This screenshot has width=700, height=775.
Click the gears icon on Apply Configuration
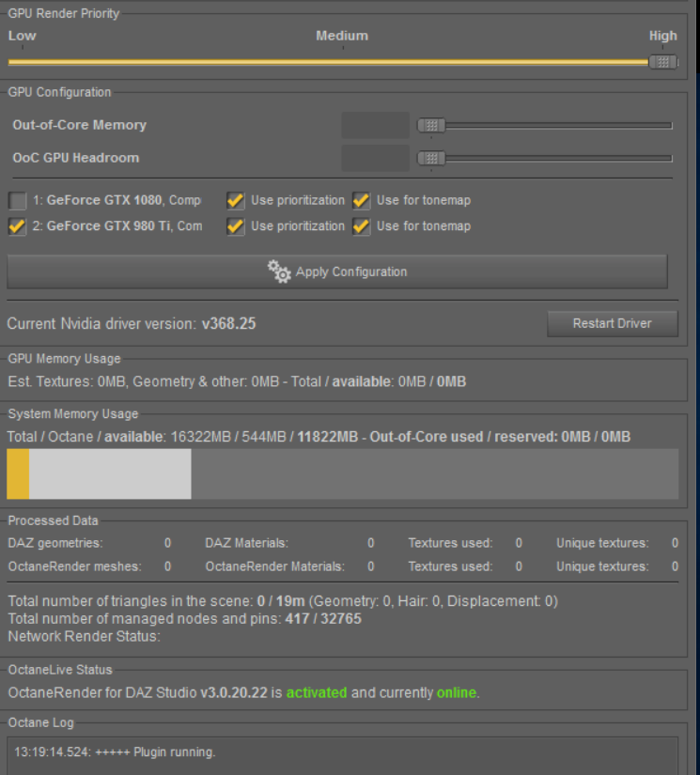pos(279,271)
